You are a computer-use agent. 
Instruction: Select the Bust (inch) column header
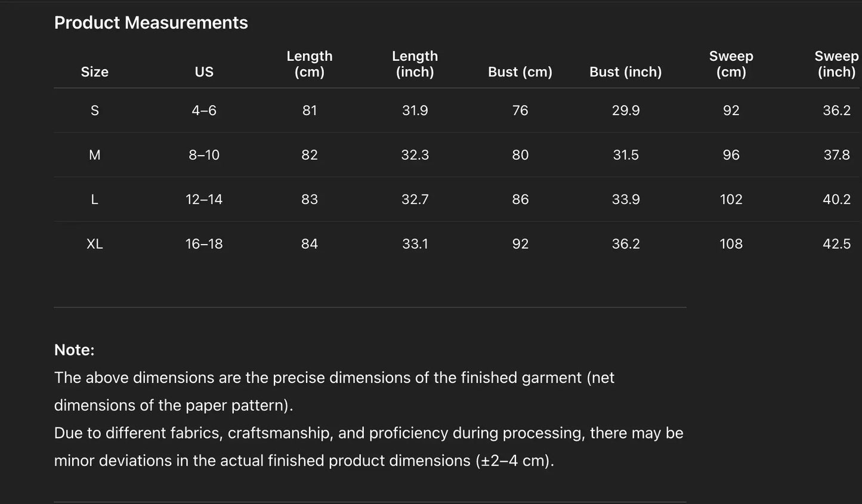click(x=626, y=72)
